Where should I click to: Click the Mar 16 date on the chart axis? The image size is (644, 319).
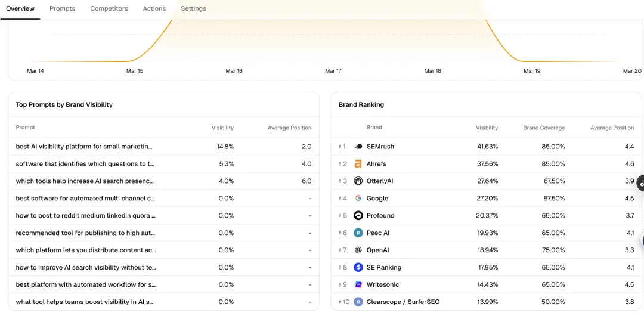234,71
